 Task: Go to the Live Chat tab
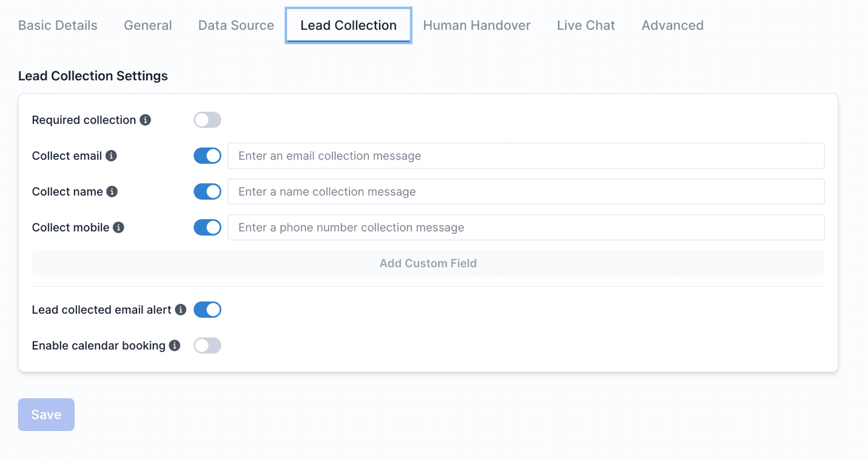585,25
